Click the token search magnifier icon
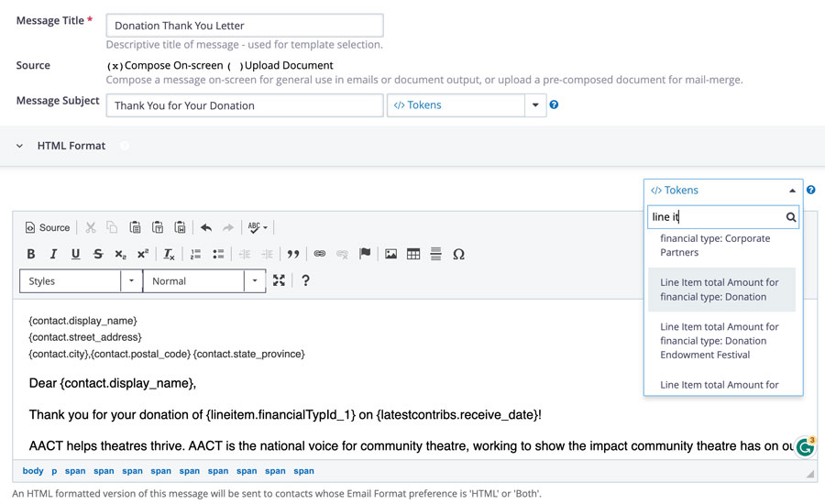This screenshot has height=504, width=825. 791,217
